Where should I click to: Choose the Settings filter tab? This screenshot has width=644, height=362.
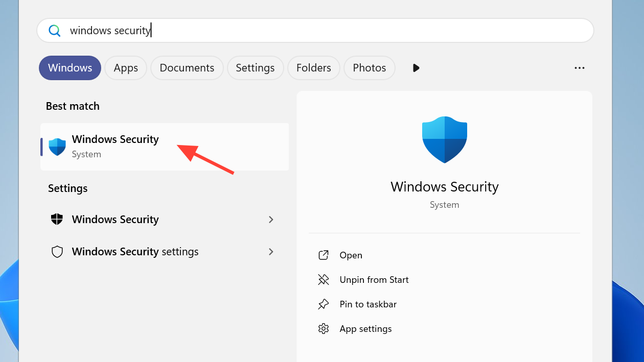click(x=255, y=68)
